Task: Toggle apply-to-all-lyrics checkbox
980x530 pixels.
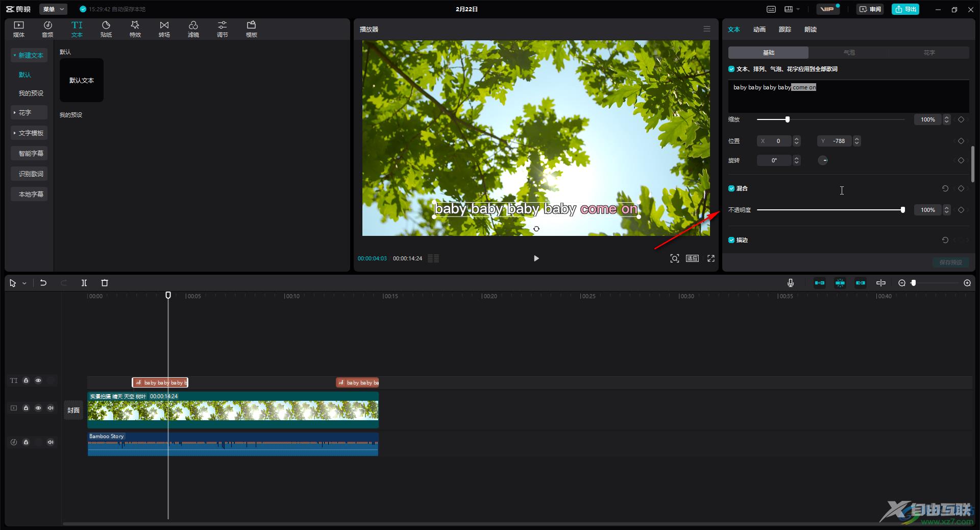Action: [731, 69]
